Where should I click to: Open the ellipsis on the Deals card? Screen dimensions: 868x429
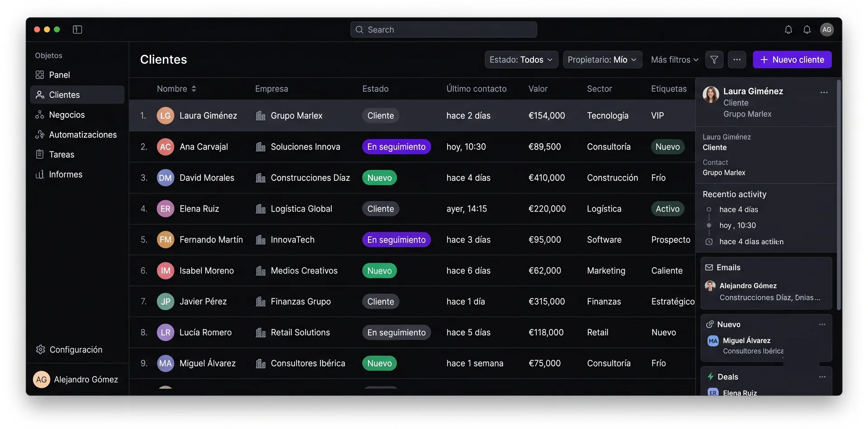[x=822, y=377]
